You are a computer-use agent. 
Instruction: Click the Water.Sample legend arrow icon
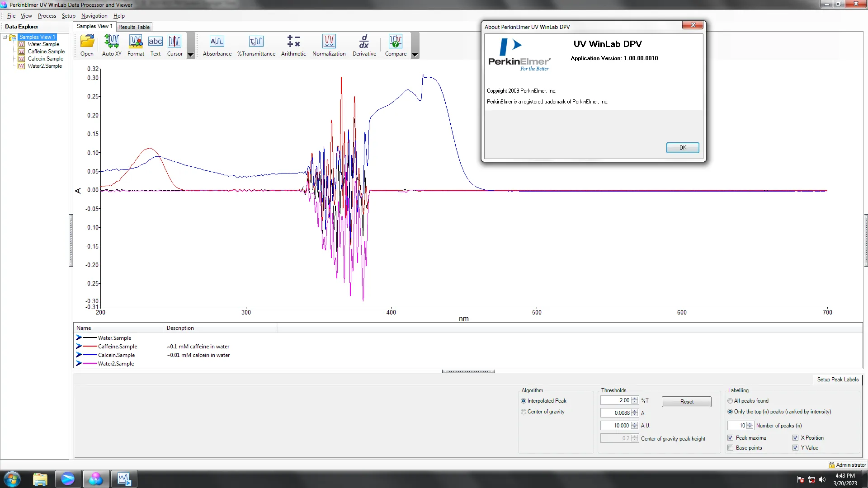pyautogui.click(x=79, y=338)
